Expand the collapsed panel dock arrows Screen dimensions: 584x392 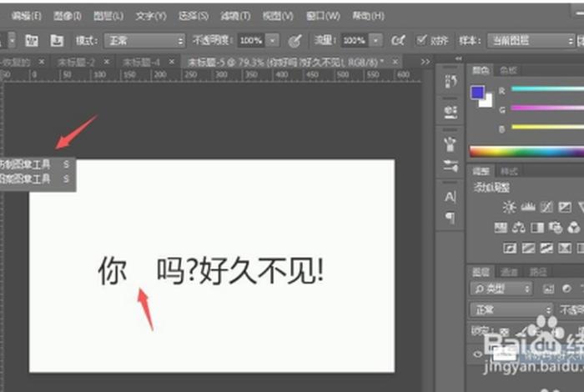click(459, 58)
